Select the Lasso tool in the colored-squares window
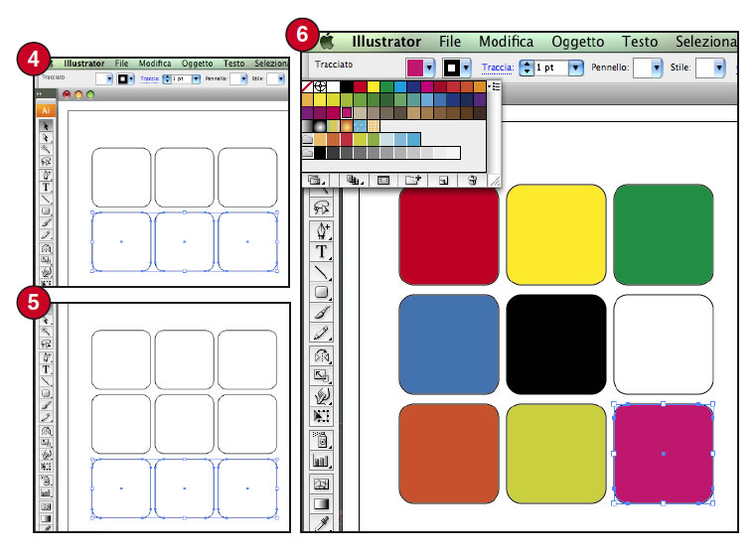The image size is (756, 554). pos(321,208)
